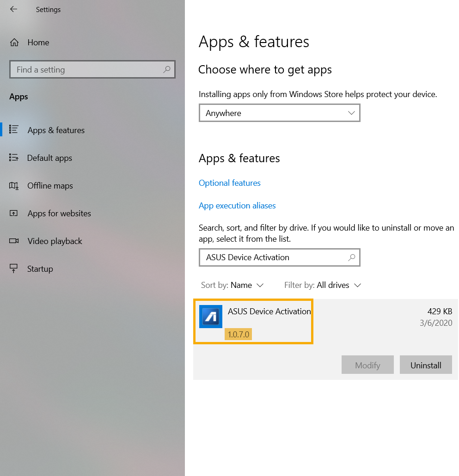Viewport: 459px width, 476px height.
Task: Click the Home house icon
Action: (14, 43)
